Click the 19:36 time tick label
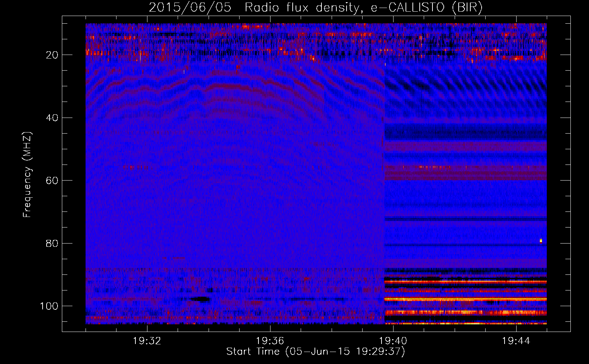This screenshot has width=589, height=364. click(270, 341)
